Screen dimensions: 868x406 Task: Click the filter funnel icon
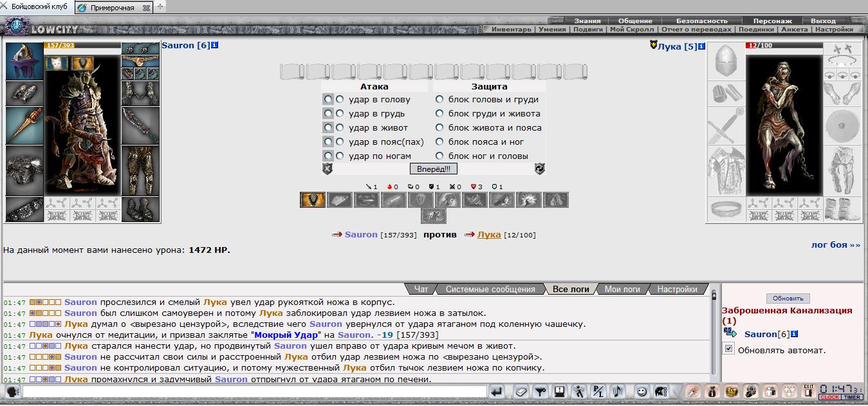(x=540, y=391)
